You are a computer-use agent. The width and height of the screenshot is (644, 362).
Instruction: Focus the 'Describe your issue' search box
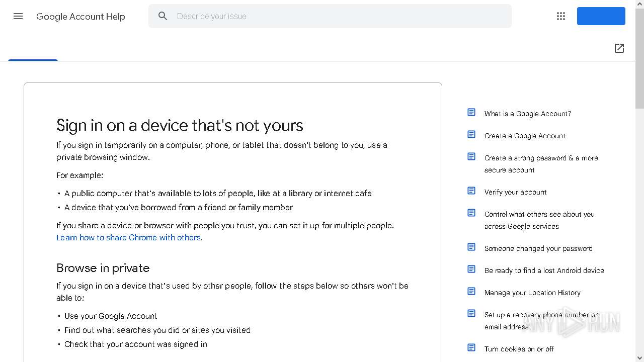point(330,16)
